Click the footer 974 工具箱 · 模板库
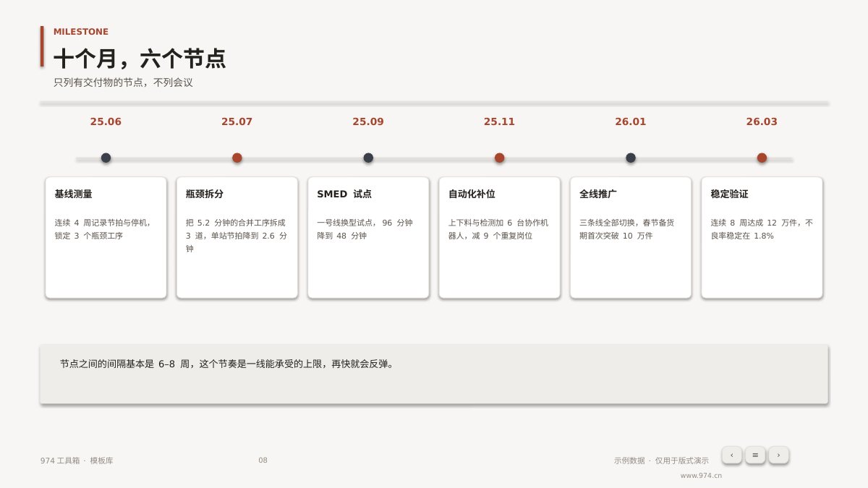868x488 pixels. tap(77, 461)
